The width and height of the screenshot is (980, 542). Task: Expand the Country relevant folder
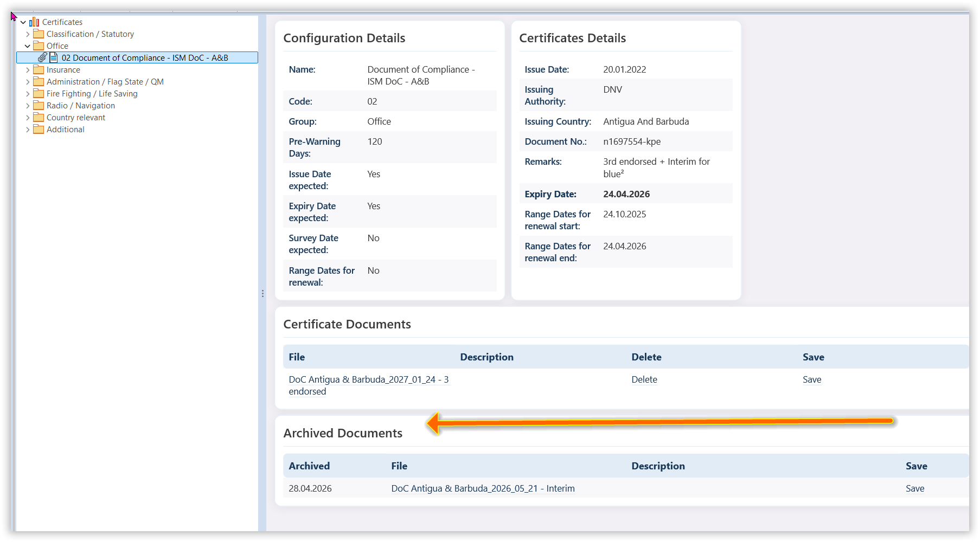tap(28, 118)
